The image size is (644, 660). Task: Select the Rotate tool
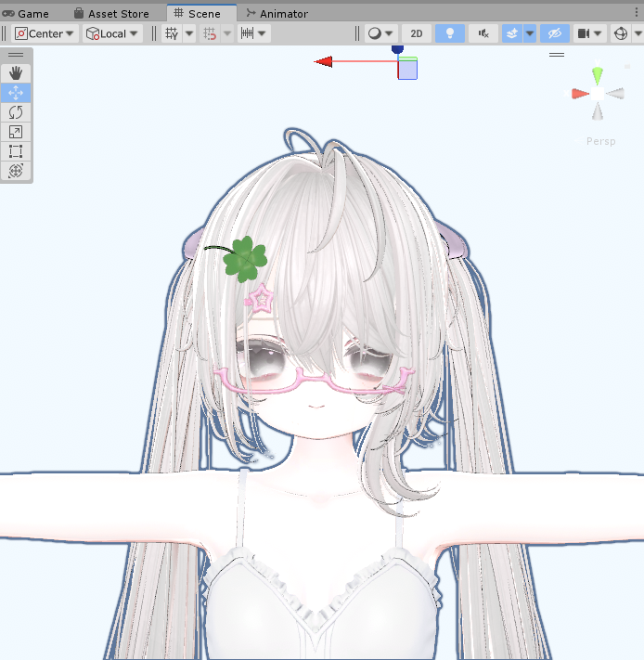16,112
